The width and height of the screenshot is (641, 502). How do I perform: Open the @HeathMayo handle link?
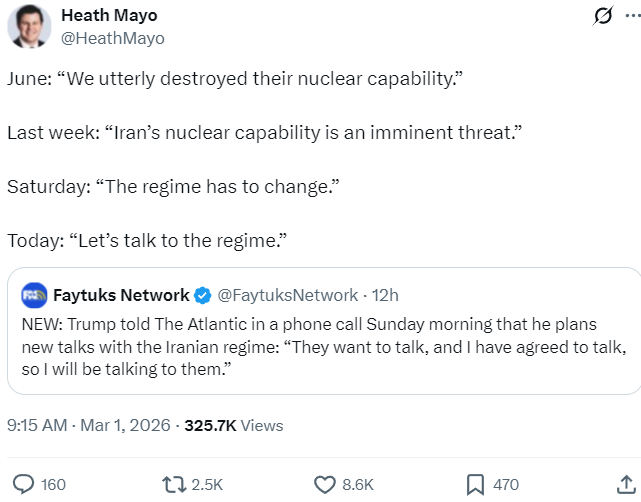coord(113,38)
